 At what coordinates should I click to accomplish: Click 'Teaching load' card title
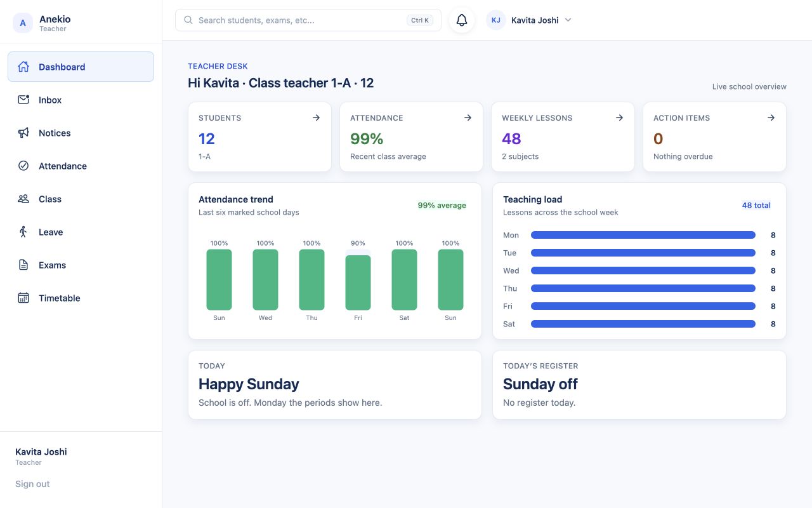click(533, 199)
